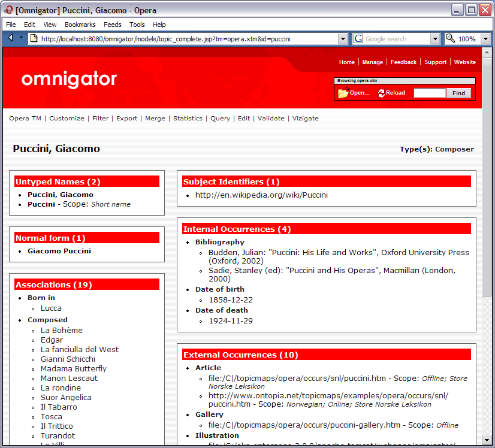Image resolution: width=495 pixels, height=448 pixels.
Task: Click the page icon in address bar
Action: (34, 39)
